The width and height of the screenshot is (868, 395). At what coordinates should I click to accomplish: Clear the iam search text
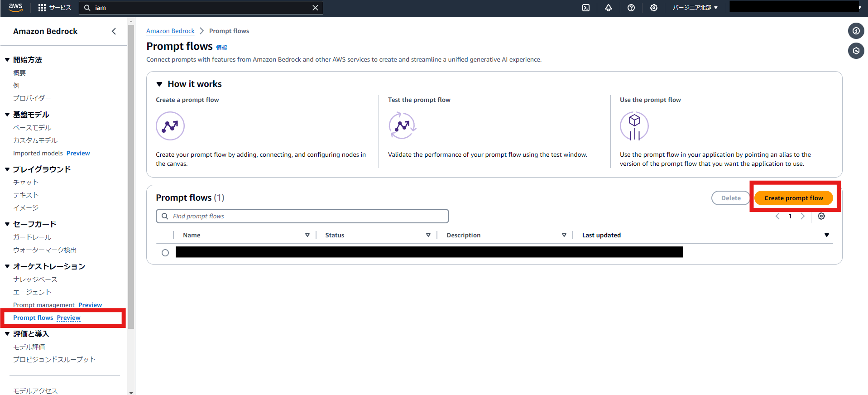point(315,8)
